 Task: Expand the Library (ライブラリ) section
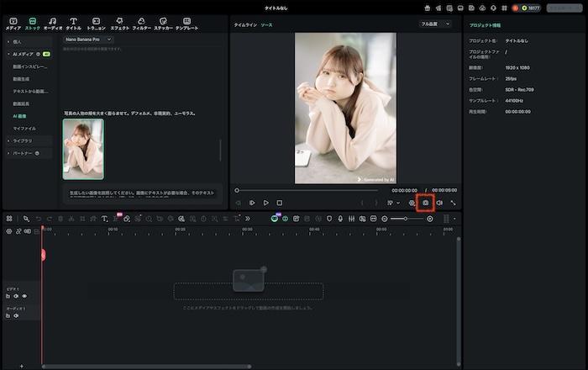(x=21, y=140)
